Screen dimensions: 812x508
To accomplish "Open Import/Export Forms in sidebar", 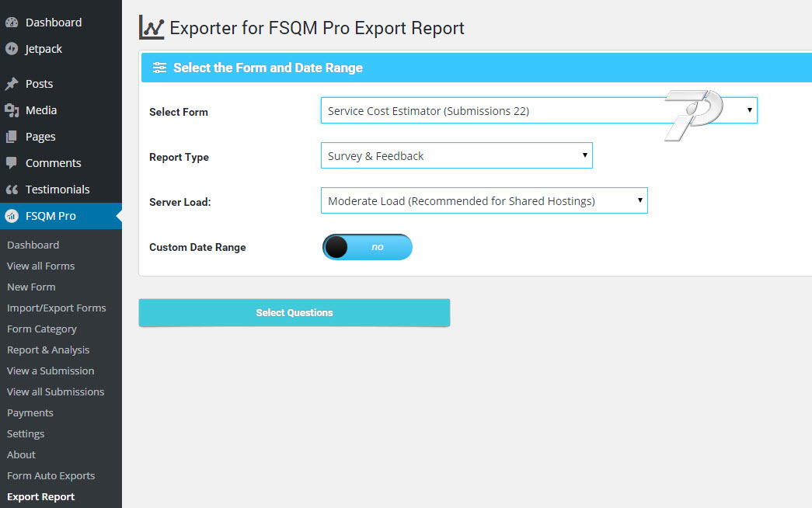I will click(56, 308).
